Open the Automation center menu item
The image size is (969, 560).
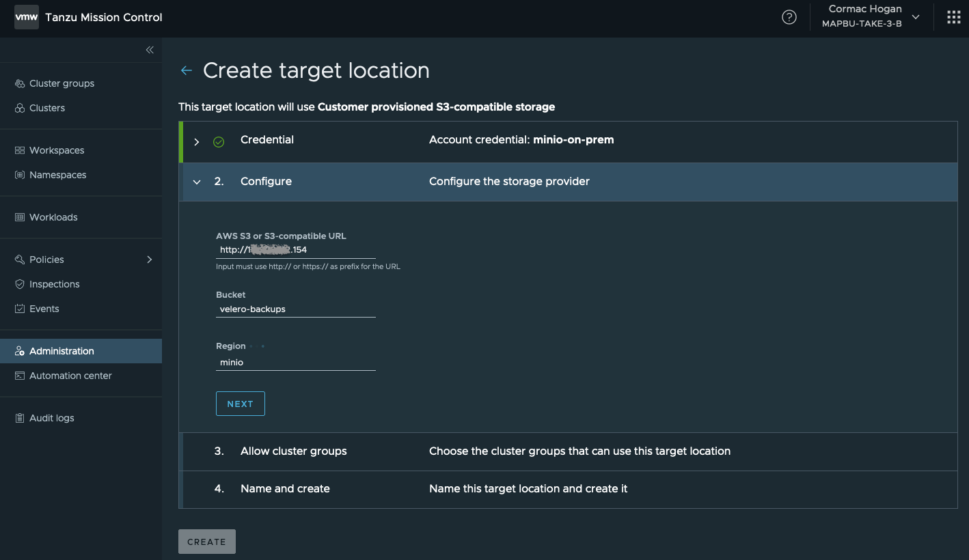tap(81, 376)
